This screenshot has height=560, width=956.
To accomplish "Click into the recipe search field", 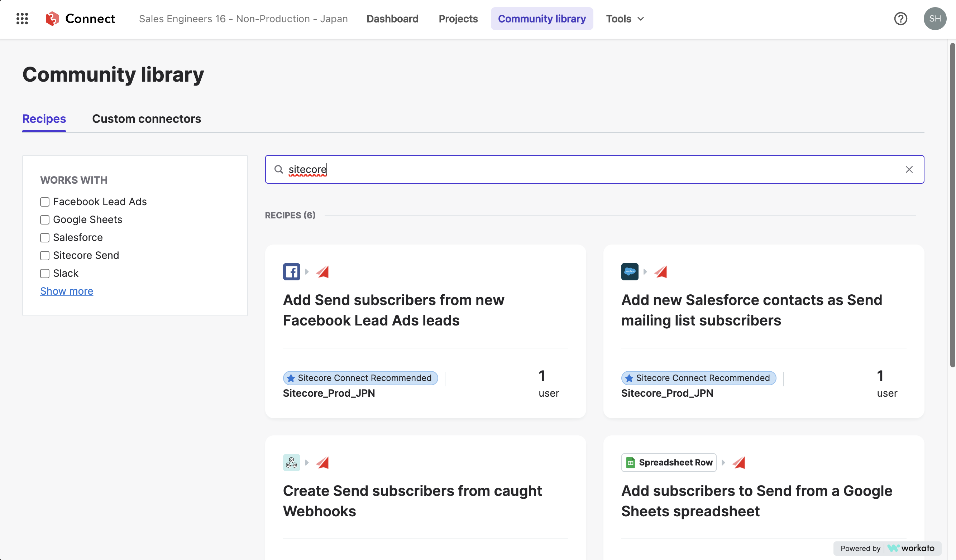I will (594, 169).
